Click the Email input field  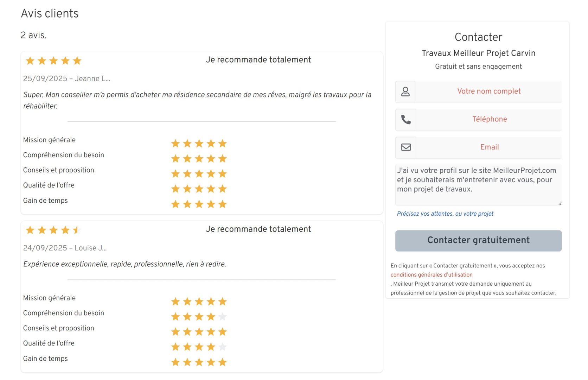[489, 147]
